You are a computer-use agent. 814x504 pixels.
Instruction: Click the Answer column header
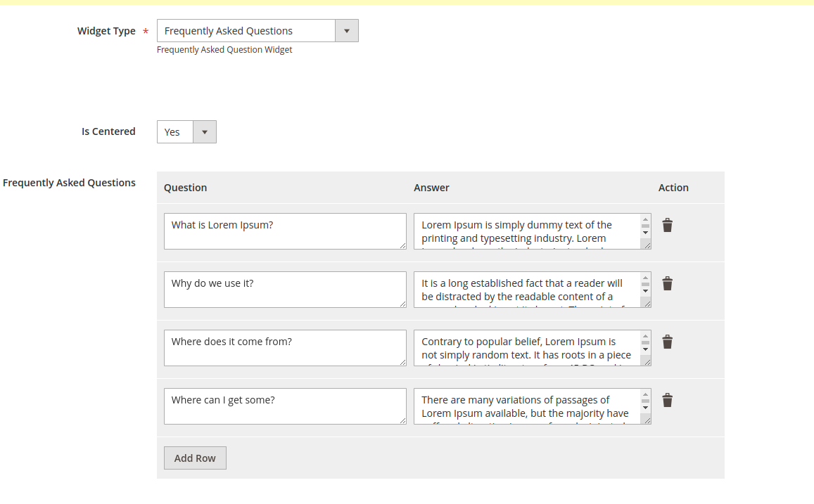(431, 188)
